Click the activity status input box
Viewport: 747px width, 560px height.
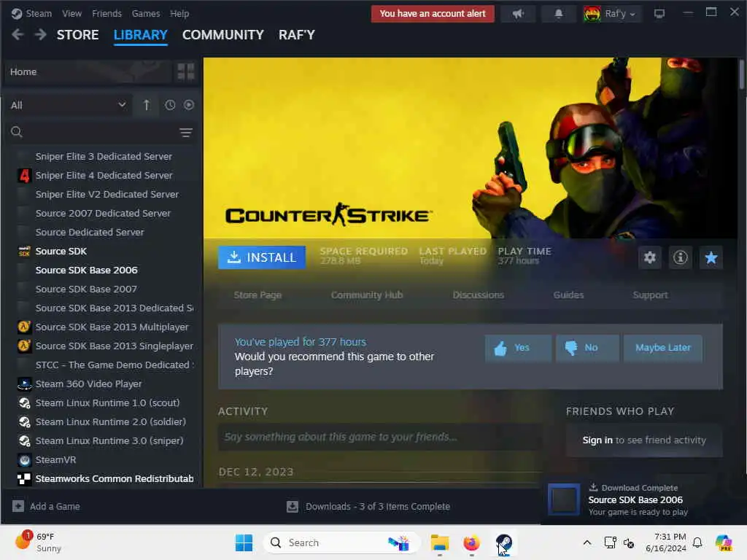379,437
